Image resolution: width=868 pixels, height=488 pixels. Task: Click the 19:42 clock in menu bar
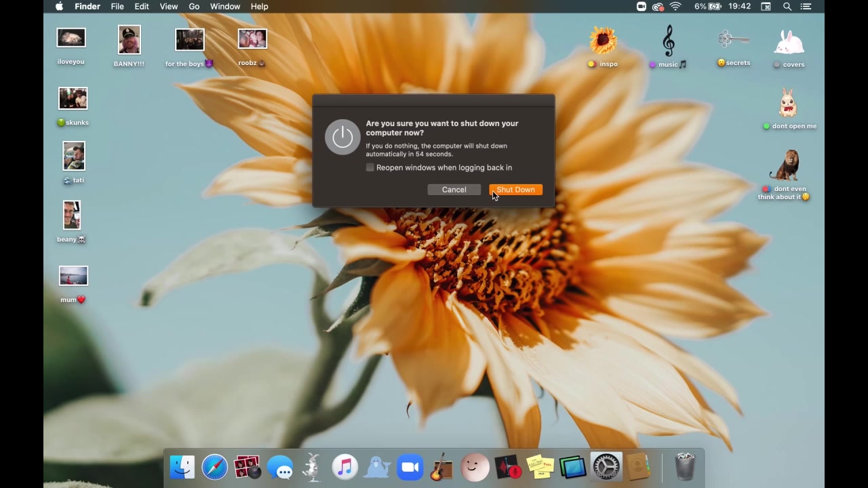click(x=740, y=7)
